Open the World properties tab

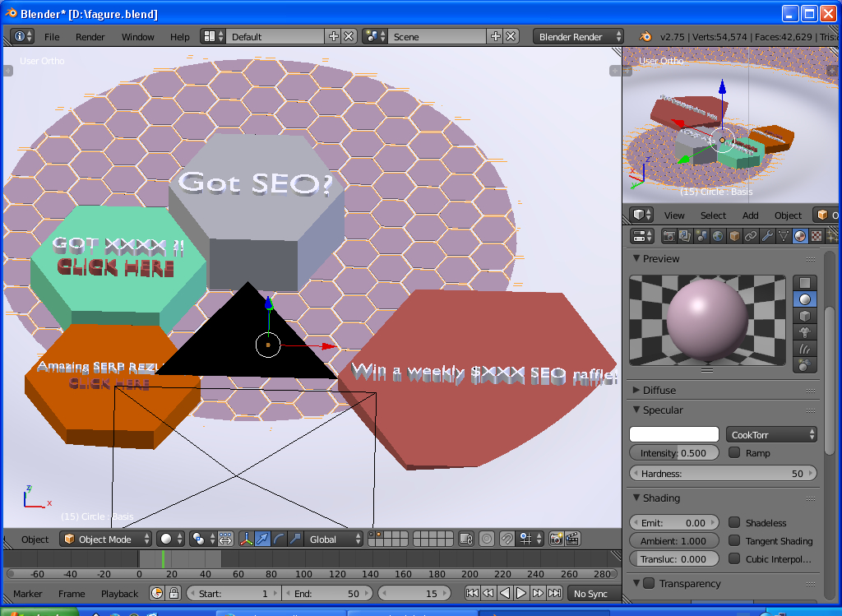click(718, 236)
